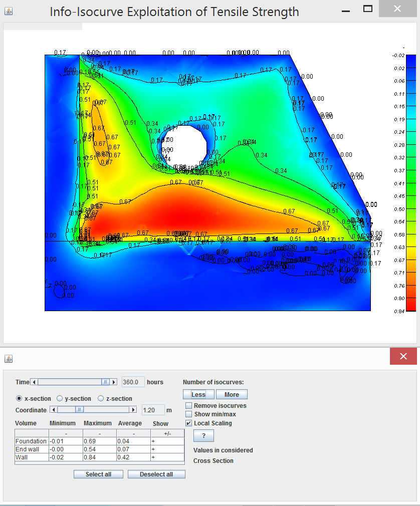Screen dimensions: 420x506
Task: Click Coordinate slider right arrow
Action: pyautogui.click(x=133, y=410)
